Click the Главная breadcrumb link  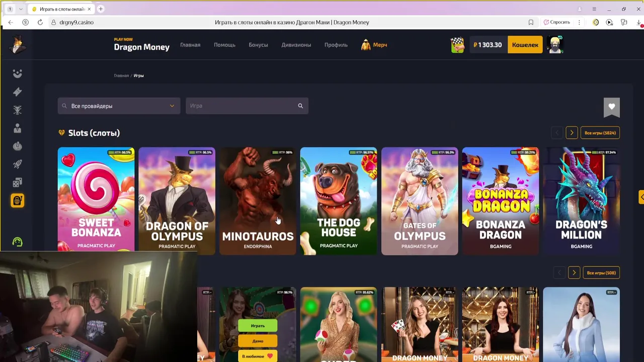tap(121, 75)
